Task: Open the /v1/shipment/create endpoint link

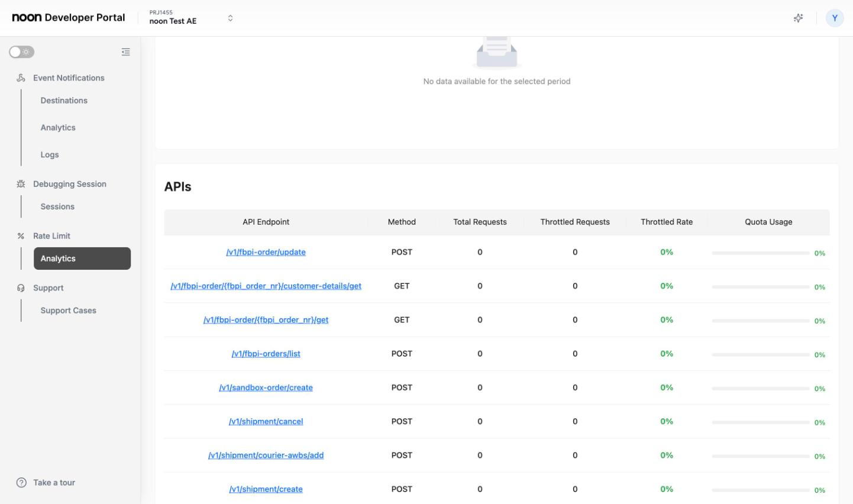Action: [x=266, y=489]
